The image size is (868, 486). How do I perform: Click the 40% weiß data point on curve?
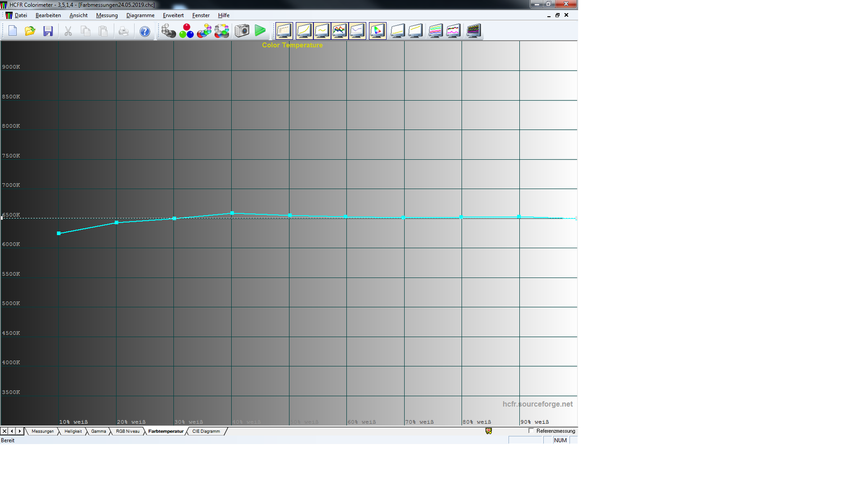[232, 213]
